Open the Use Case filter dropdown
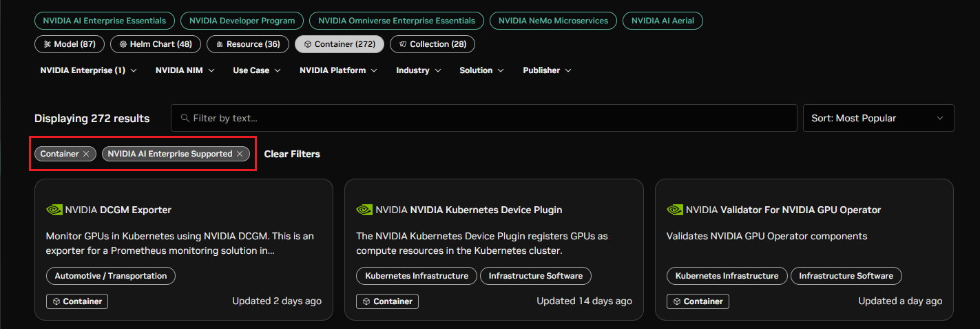This screenshot has width=980, height=329. (256, 70)
